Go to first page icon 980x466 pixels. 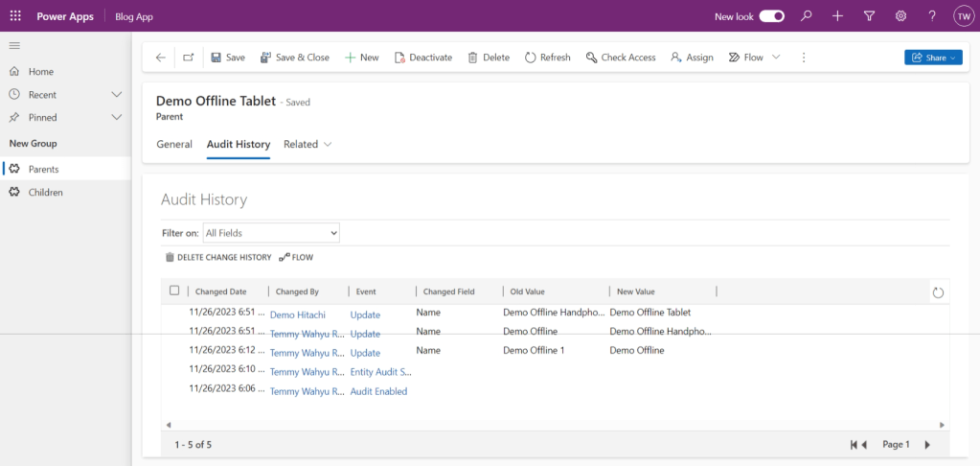click(x=854, y=445)
